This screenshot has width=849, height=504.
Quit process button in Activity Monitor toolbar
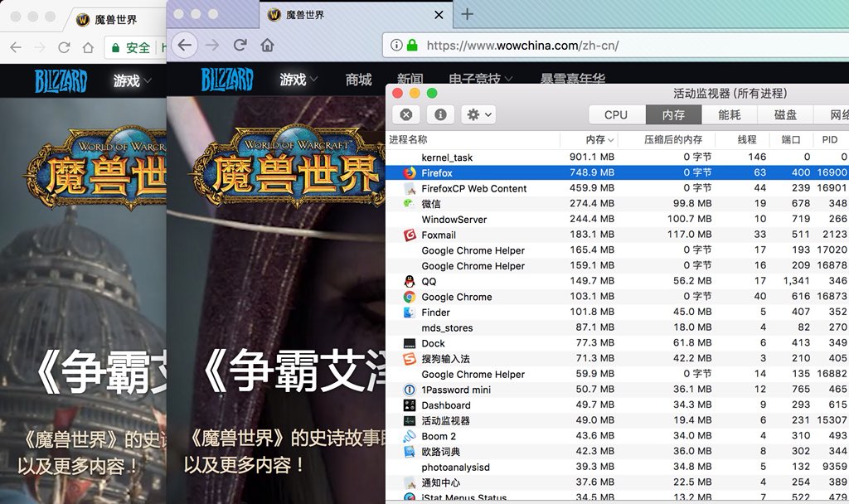[x=406, y=114]
